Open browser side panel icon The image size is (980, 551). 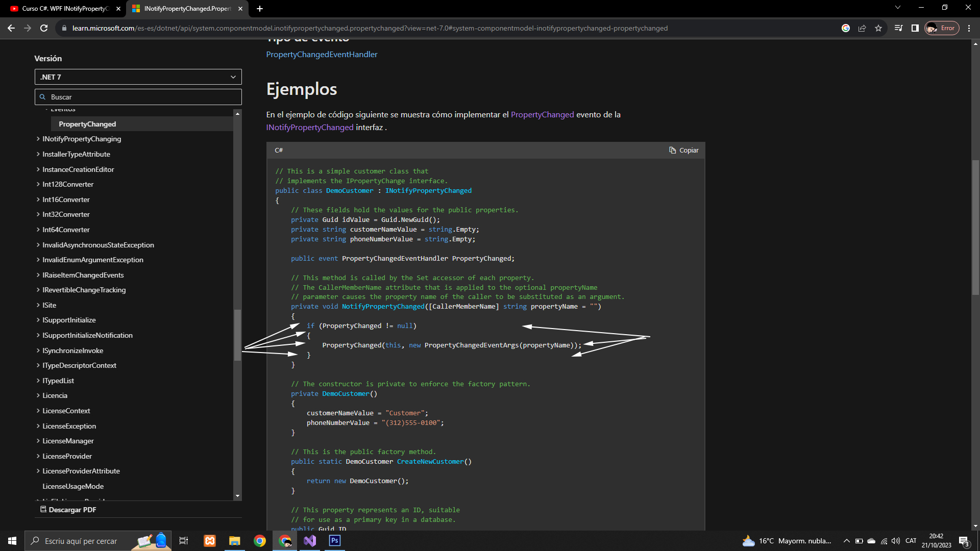[x=915, y=28]
